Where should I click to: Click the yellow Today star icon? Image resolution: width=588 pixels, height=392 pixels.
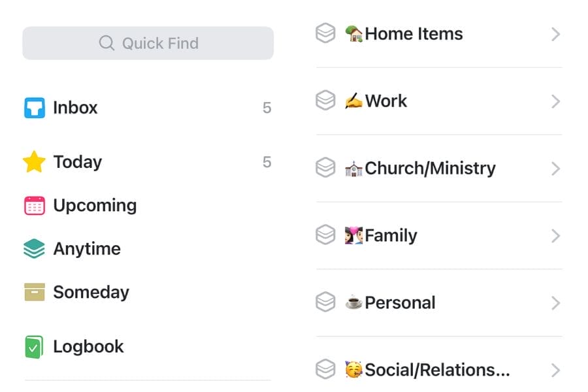tap(35, 161)
